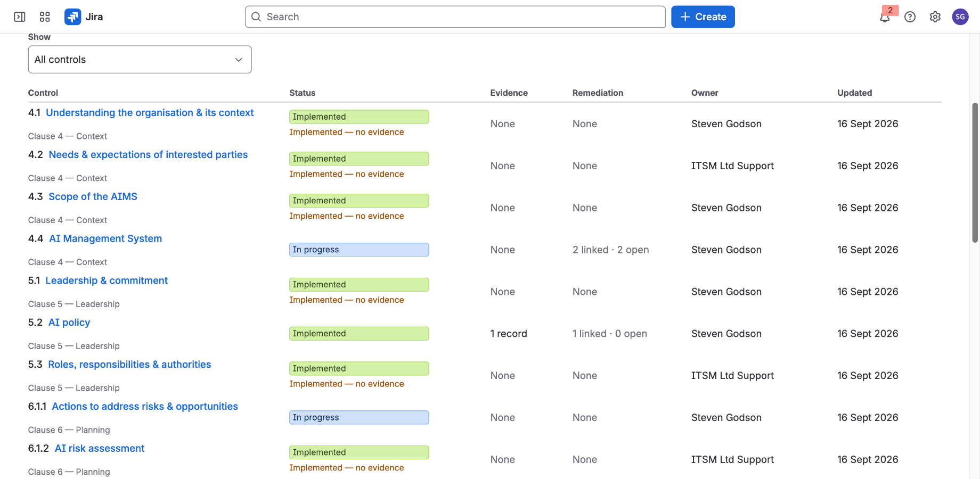Viewport: 980px width, 479px height.
Task: Click the In progress status of row 6.1.1
Action: tap(359, 418)
